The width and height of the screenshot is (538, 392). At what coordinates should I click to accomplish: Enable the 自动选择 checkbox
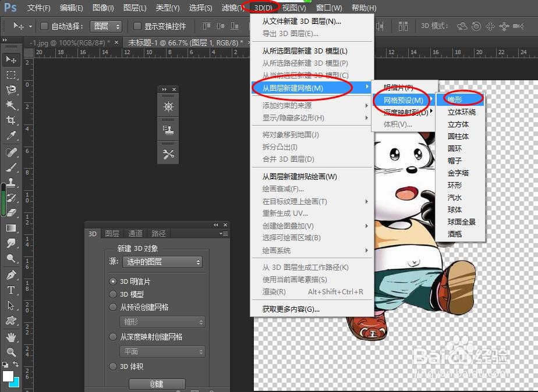click(44, 26)
